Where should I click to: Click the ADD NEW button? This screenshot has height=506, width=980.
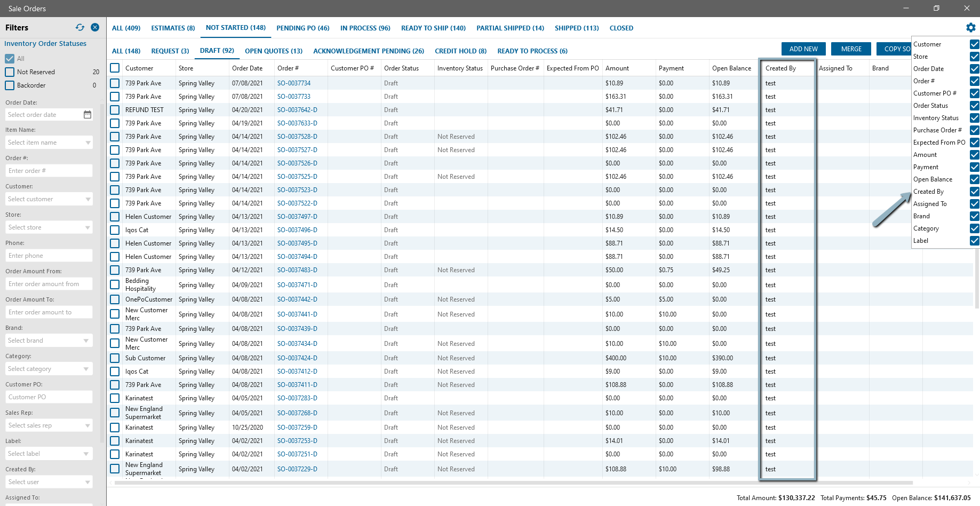point(803,49)
